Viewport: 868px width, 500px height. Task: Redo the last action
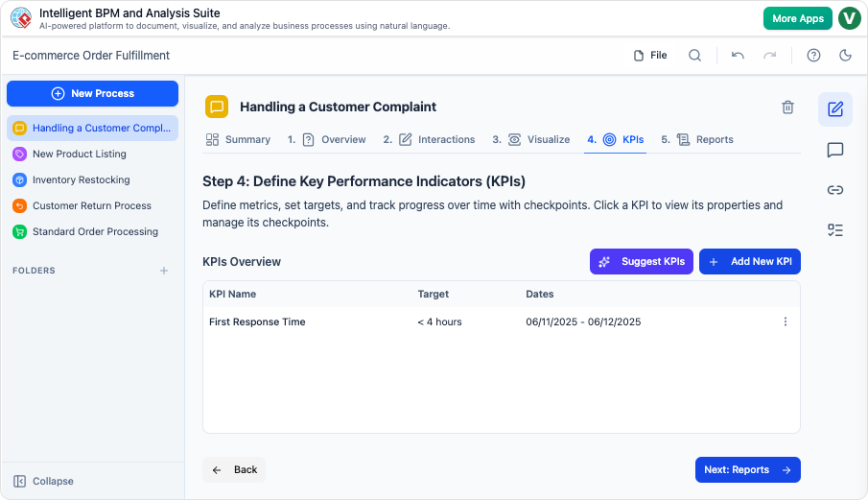[x=770, y=56]
